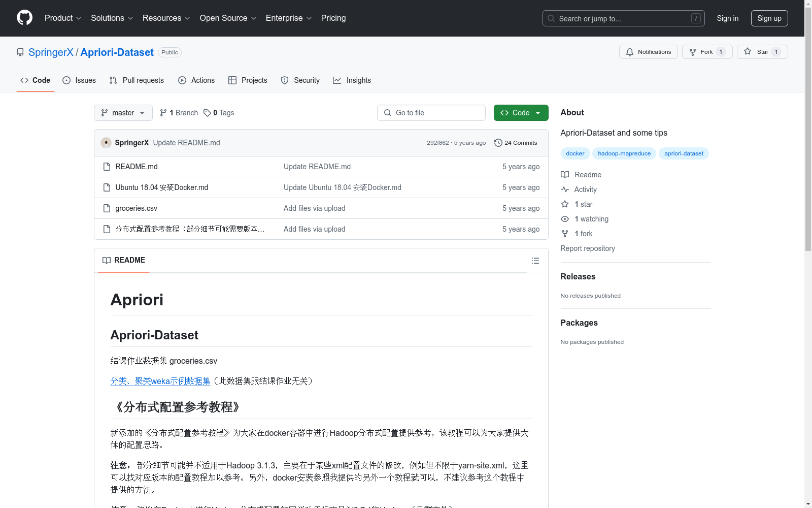Viewport: 812px width, 508px height.
Task: Click the file icon beside groceries.csv
Action: (107, 208)
